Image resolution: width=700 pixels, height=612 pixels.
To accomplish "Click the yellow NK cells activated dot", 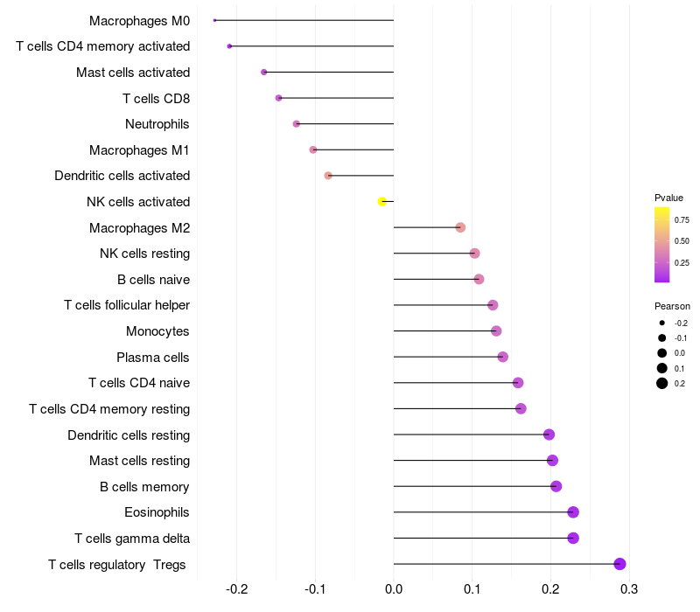I will 381,202.
